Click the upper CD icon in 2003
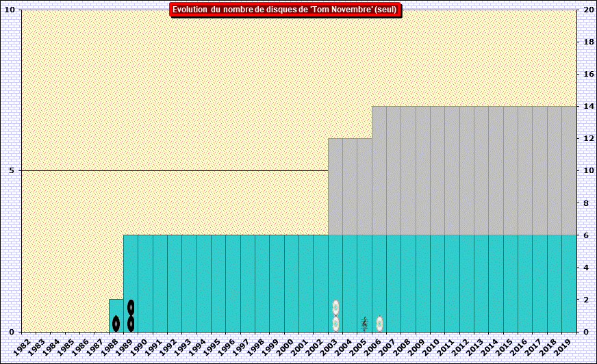Screen dimensions: 597x364 point(335,307)
